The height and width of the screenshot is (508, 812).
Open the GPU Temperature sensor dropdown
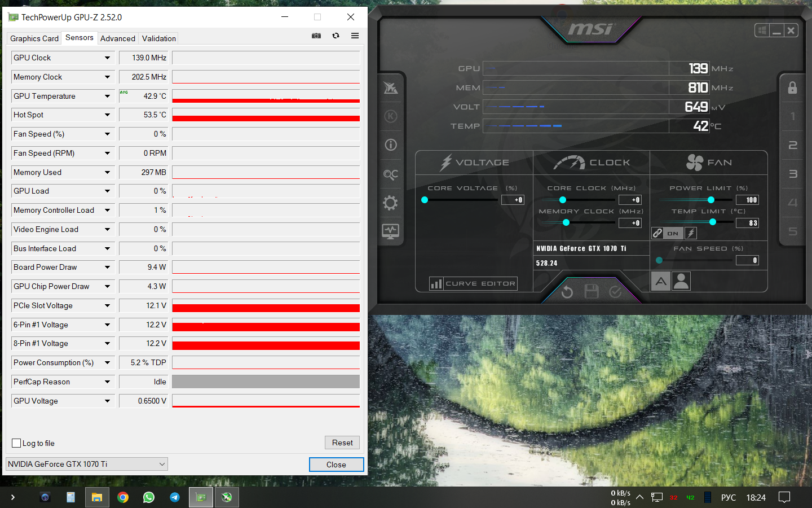107,96
